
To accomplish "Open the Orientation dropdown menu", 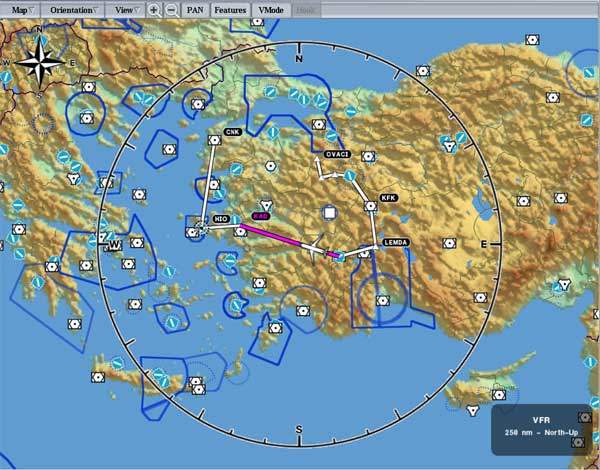I will tap(74, 9).
